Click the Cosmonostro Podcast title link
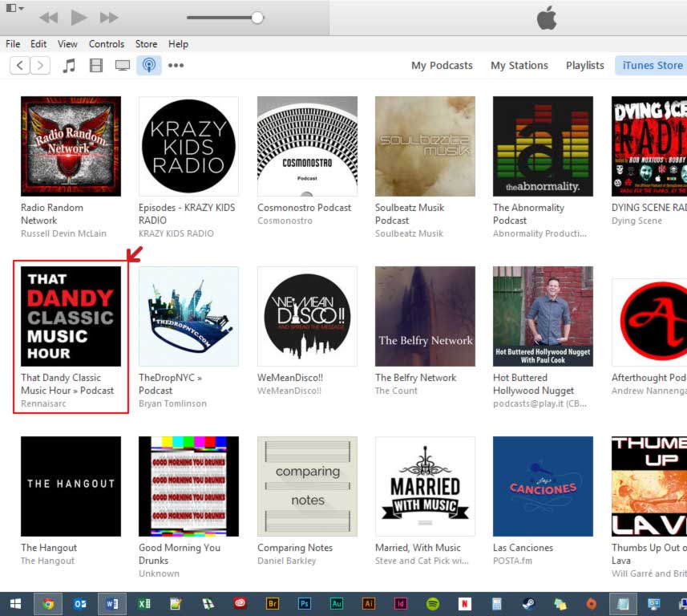The height and width of the screenshot is (616, 687). (x=304, y=208)
